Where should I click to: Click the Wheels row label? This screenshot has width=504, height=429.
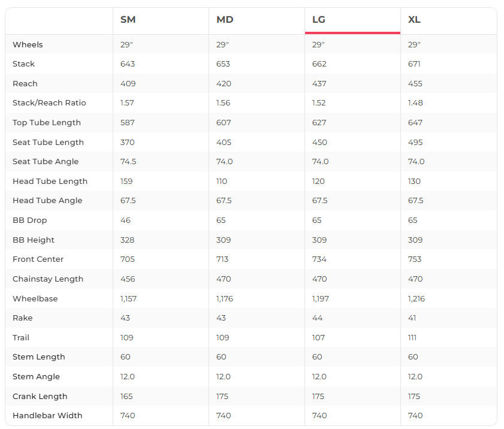(x=28, y=44)
